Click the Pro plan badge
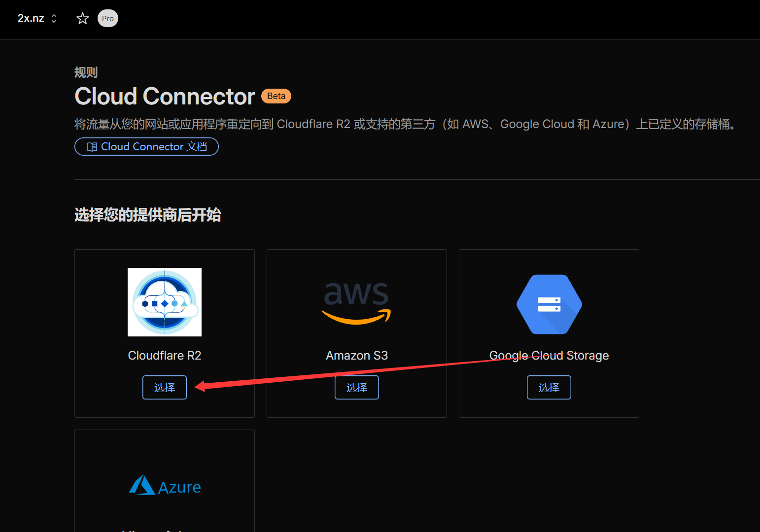Screen dimensions: 760x532 107,19
